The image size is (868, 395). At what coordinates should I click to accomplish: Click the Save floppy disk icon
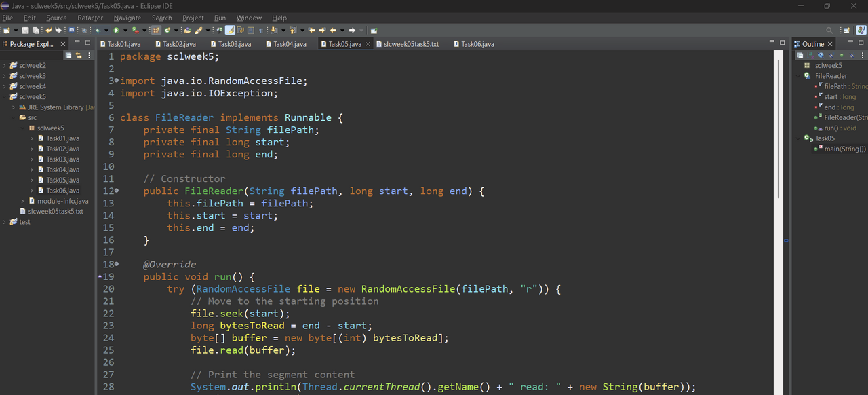(25, 30)
